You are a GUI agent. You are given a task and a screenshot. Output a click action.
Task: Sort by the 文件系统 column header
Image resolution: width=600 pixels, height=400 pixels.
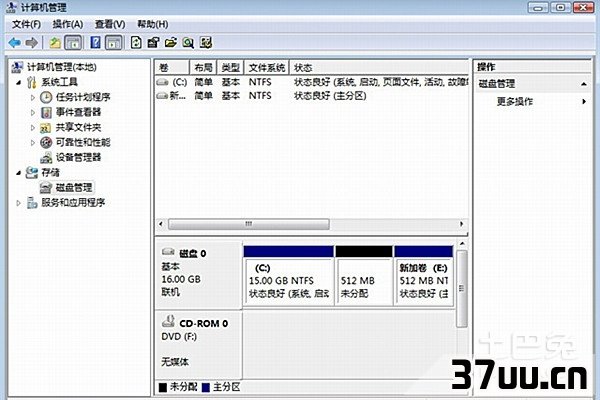[267, 68]
